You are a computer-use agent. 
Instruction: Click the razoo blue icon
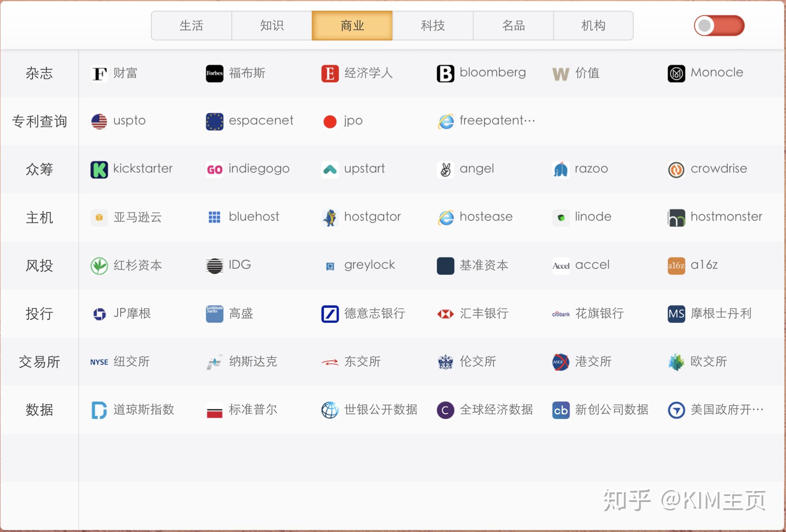561,170
